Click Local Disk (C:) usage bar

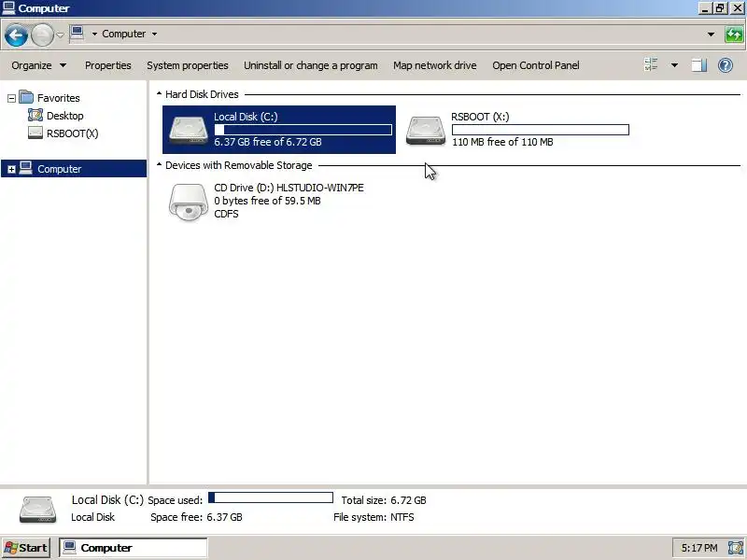[x=303, y=130]
